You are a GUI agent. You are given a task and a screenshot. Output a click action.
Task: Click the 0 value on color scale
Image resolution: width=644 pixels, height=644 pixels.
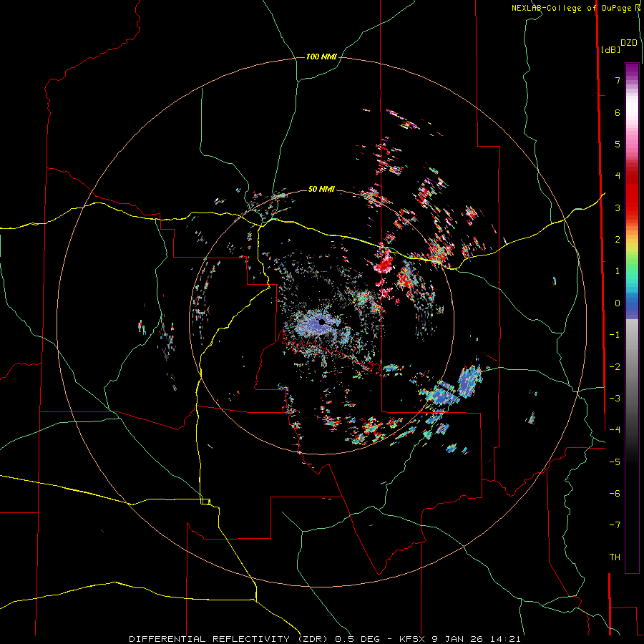tap(618, 303)
